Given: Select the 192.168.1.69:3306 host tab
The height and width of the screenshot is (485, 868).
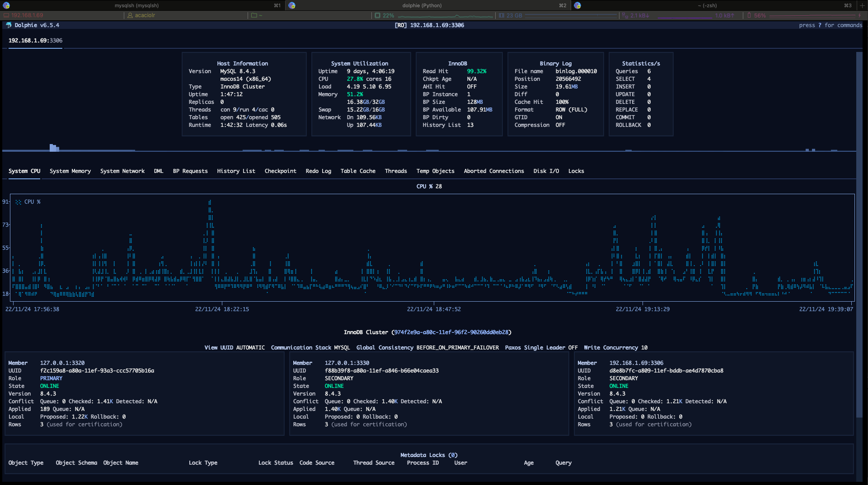Looking at the screenshot, I should (35, 41).
